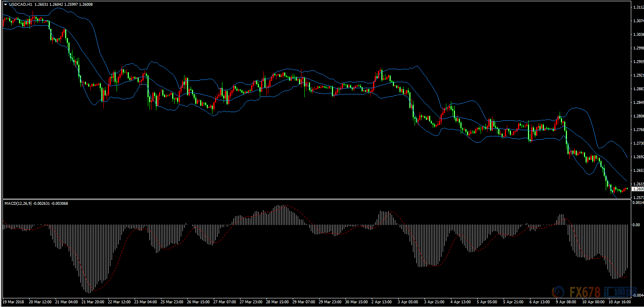
Task: Click the 4 Apr 13:00 time label
Action: 461,302
